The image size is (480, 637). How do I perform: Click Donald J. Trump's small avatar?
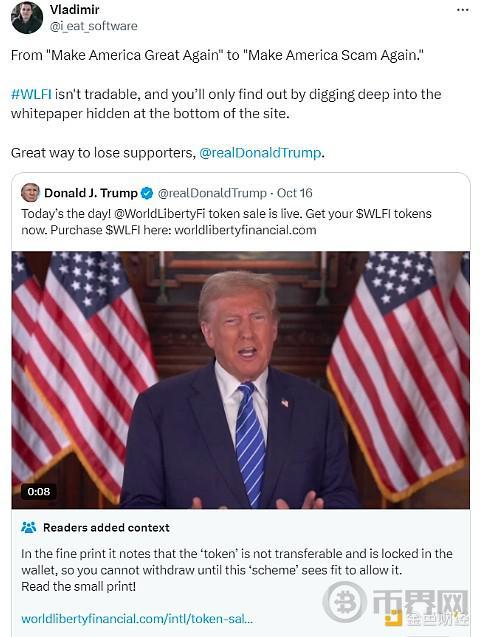point(30,193)
